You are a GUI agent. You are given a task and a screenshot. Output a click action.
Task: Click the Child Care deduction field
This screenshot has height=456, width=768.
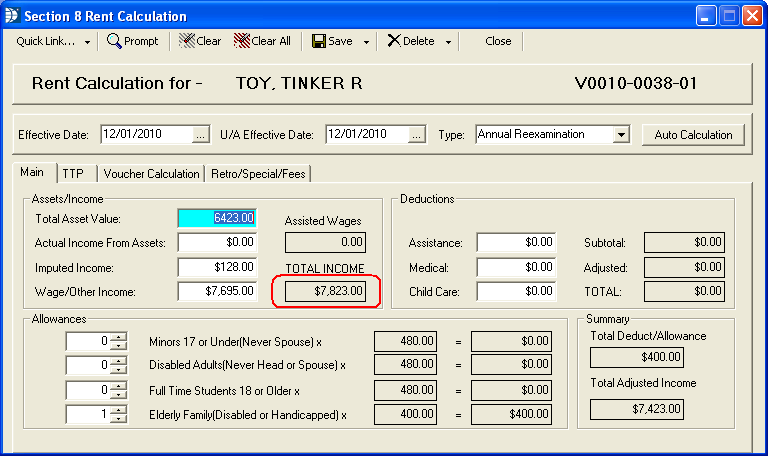pyautogui.click(x=516, y=291)
